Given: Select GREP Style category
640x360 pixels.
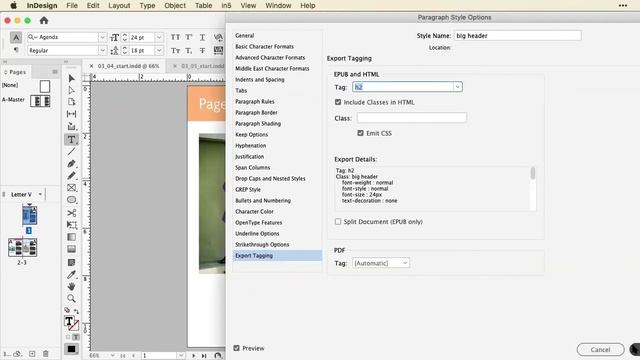Looking at the screenshot, I should pos(248,190).
